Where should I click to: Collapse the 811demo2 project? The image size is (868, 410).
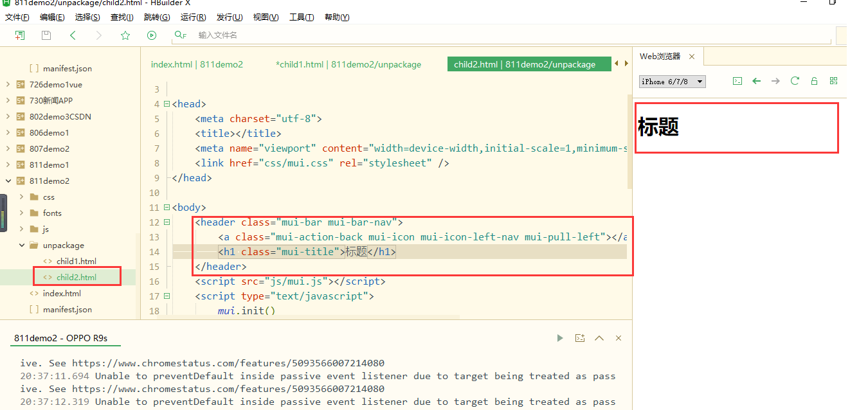click(7, 181)
